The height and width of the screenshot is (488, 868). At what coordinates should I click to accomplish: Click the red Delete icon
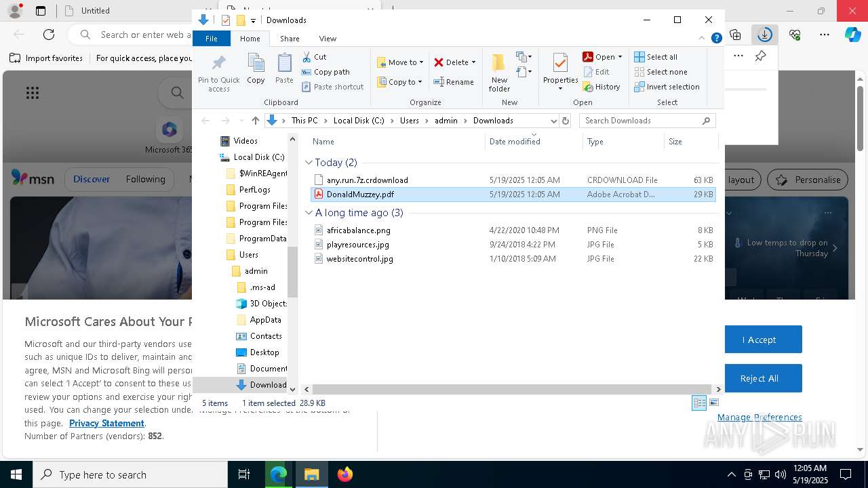[x=439, y=62]
